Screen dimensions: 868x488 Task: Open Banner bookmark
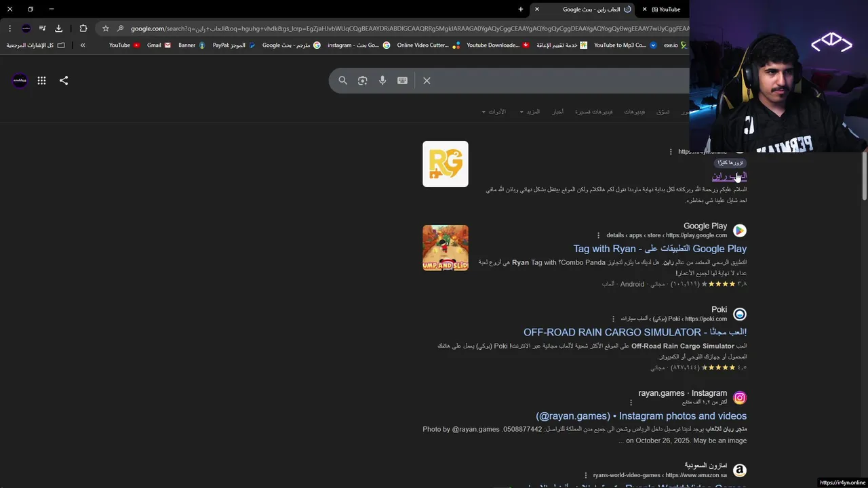[x=191, y=45]
